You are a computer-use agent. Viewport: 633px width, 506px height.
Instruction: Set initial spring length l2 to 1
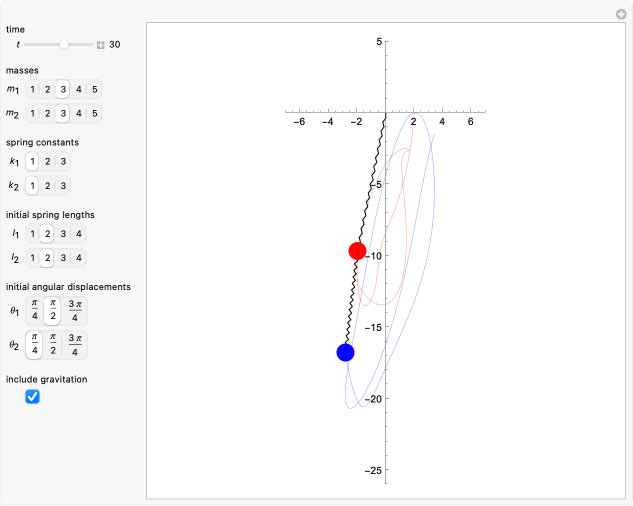point(32,258)
